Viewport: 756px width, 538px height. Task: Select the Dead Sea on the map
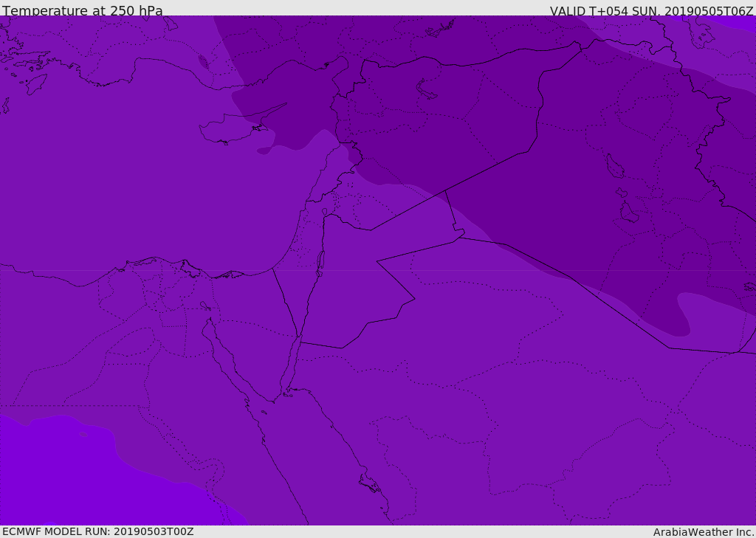(320, 261)
